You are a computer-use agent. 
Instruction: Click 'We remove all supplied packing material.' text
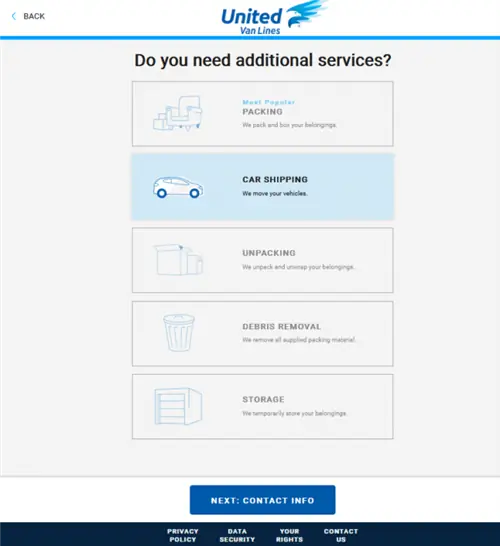point(299,340)
